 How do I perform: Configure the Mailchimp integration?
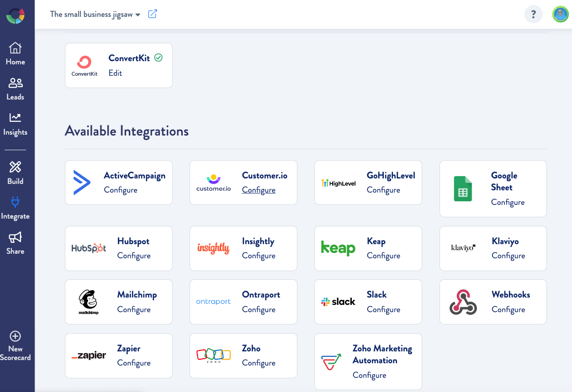coord(134,309)
